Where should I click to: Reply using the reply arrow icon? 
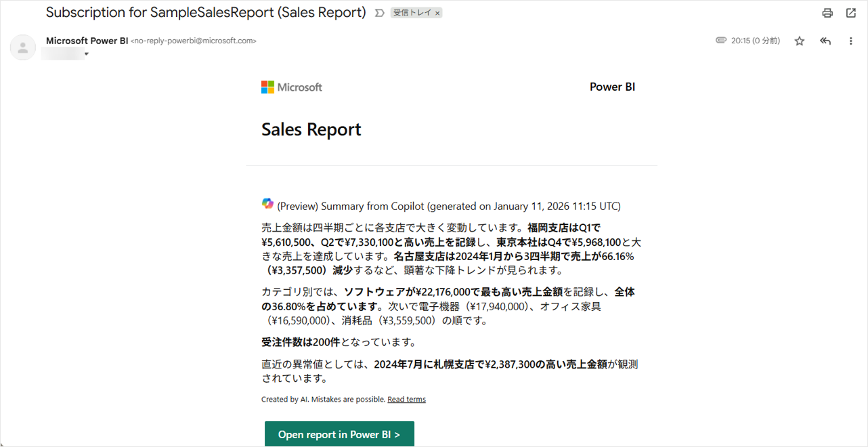tap(825, 41)
